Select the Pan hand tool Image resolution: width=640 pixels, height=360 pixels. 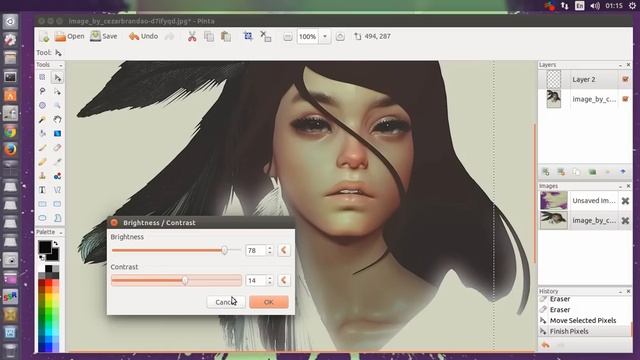pyautogui.click(x=58, y=120)
